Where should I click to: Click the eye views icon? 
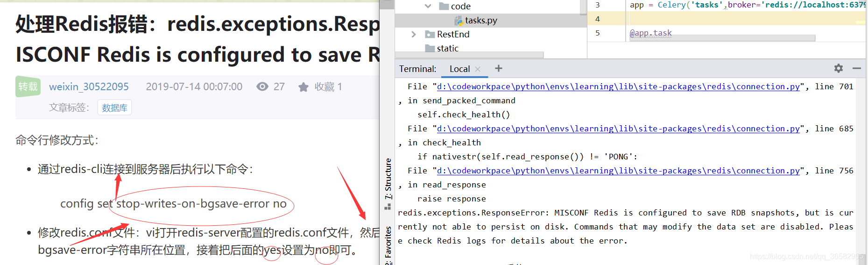(x=262, y=86)
